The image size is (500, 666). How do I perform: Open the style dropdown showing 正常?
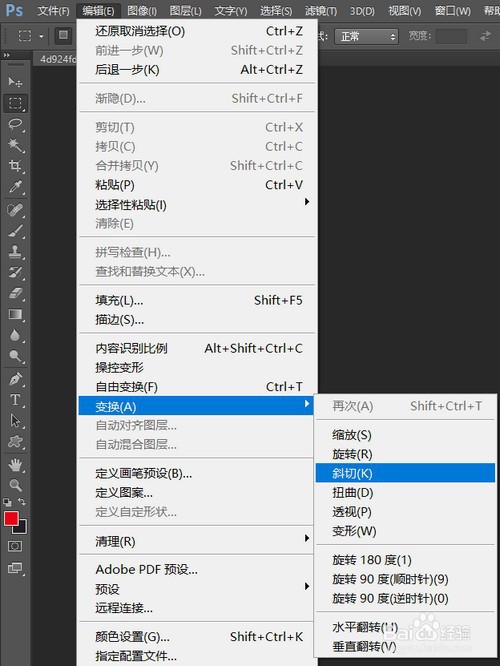(x=366, y=37)
